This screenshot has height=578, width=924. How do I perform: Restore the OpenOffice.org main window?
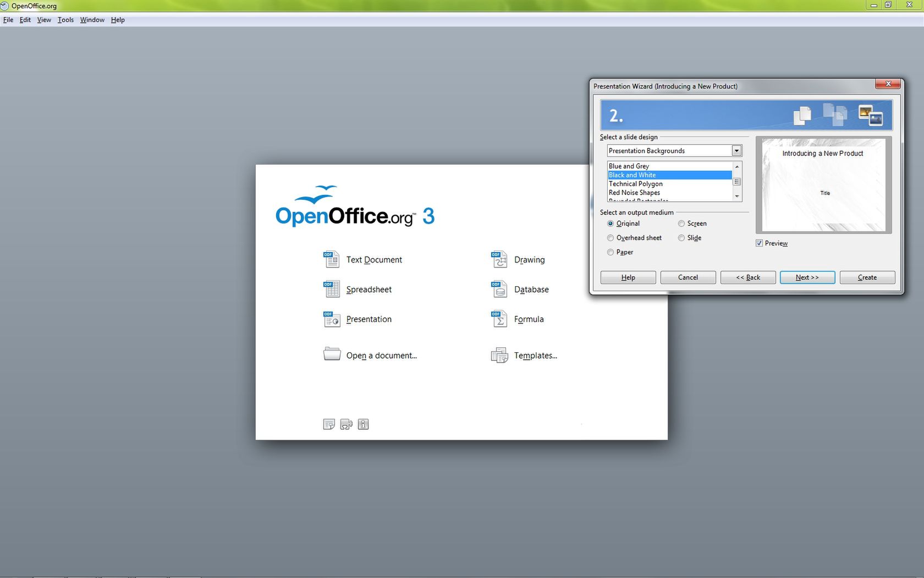click(888, 5)
